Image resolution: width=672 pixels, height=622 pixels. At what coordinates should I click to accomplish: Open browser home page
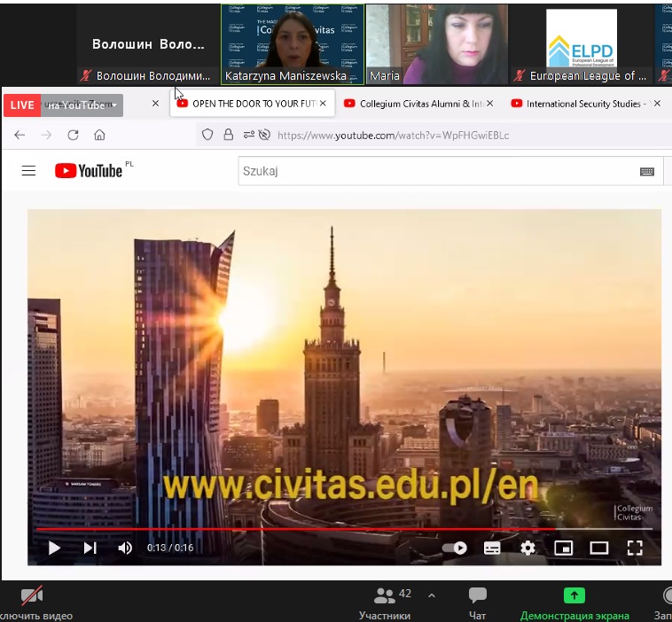click(99, 136)
